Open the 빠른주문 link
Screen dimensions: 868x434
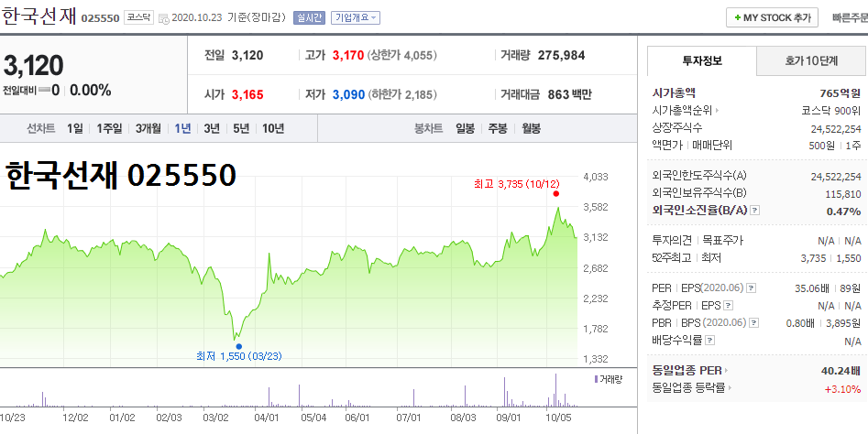pyautogui.click(x=851, y=17)
